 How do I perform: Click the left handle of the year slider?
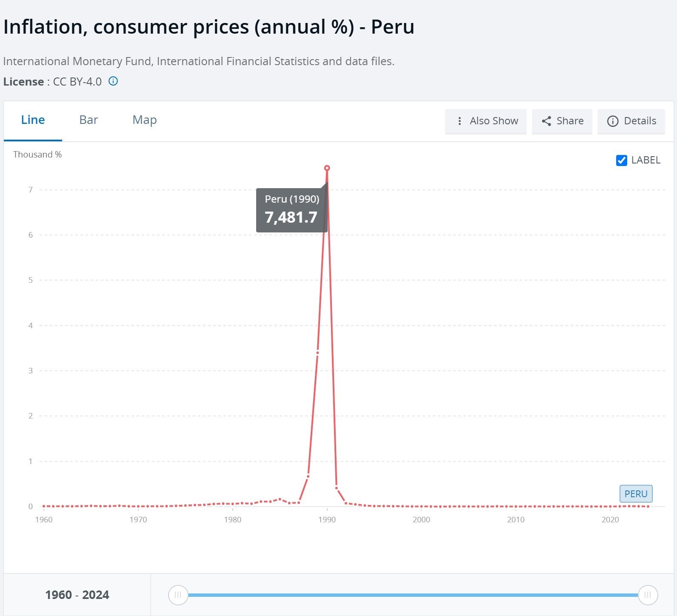pyautogui.click(x=178, y=595)
